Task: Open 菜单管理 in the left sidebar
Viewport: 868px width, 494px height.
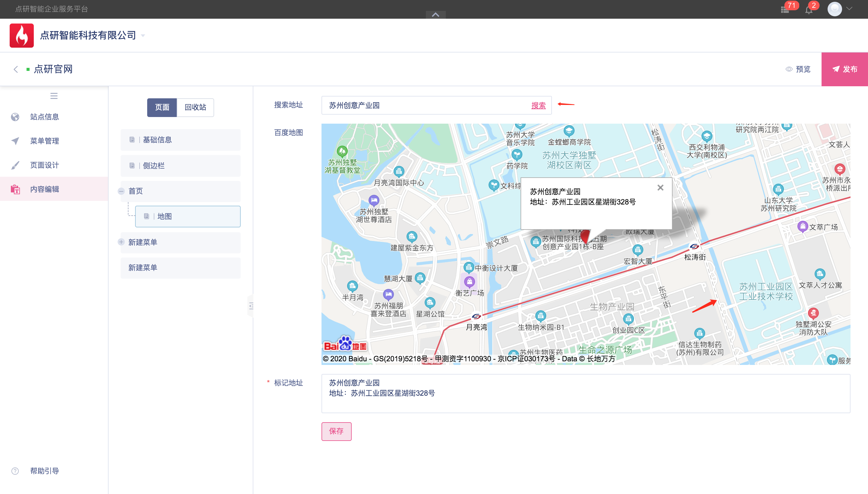Action: [54, 141]
